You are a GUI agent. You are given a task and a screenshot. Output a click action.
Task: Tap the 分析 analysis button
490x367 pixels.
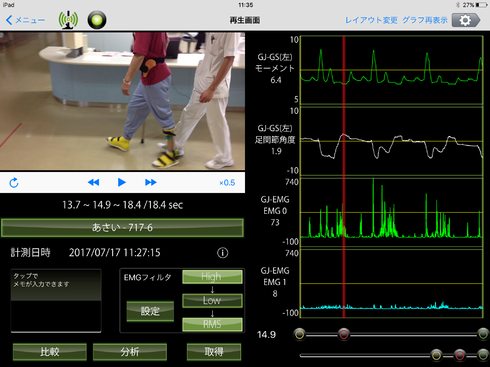[130, 352]
